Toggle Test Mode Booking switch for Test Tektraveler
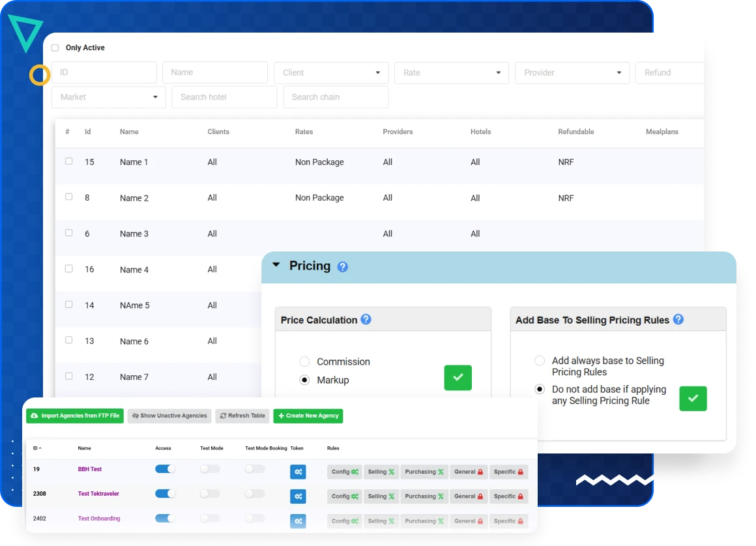 coord(255,493)
